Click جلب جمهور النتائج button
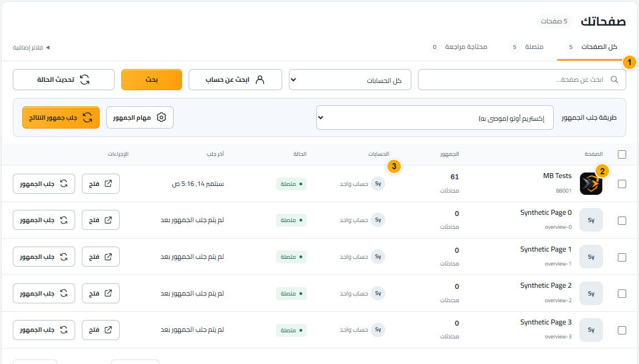The image size is (639, 364). (61, 117)
